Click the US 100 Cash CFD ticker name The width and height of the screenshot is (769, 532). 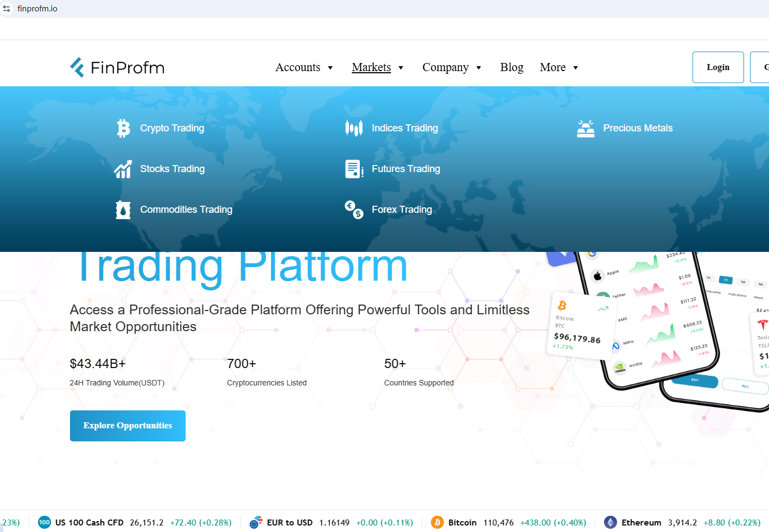90,523
